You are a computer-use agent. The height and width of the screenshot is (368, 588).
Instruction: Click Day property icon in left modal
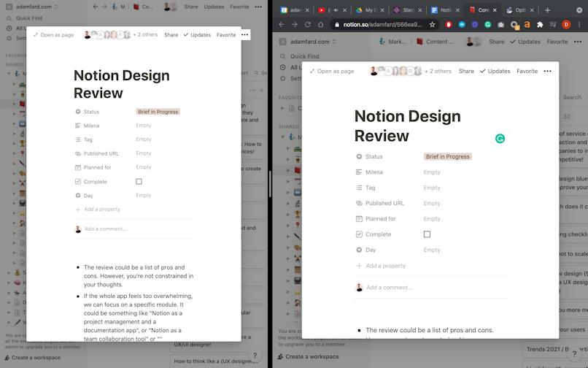tap(78, 196)
